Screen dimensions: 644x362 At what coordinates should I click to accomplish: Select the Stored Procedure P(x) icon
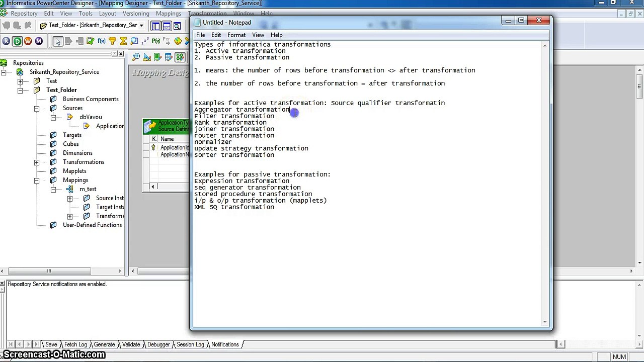tap(156, 41)
